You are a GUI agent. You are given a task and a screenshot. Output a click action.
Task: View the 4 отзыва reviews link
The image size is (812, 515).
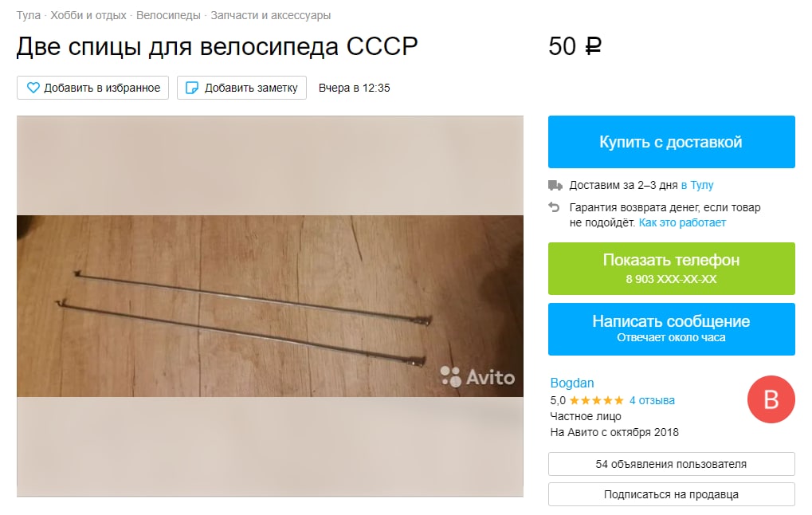coord(652,400)
